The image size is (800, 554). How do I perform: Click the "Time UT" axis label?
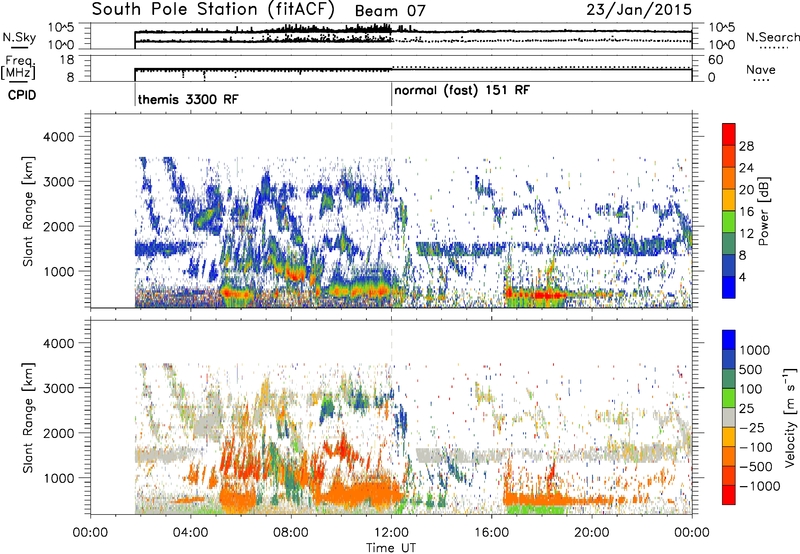coord(391,548)
